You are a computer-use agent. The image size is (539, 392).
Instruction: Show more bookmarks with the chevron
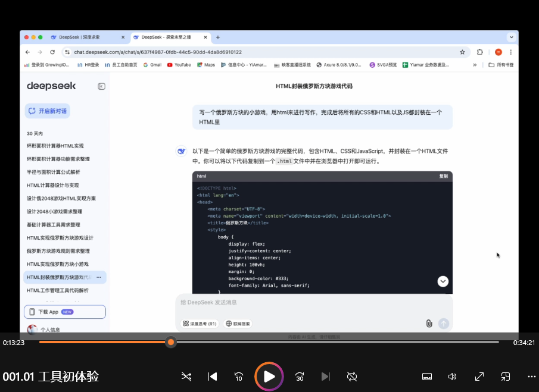click(x=475, y=65)
